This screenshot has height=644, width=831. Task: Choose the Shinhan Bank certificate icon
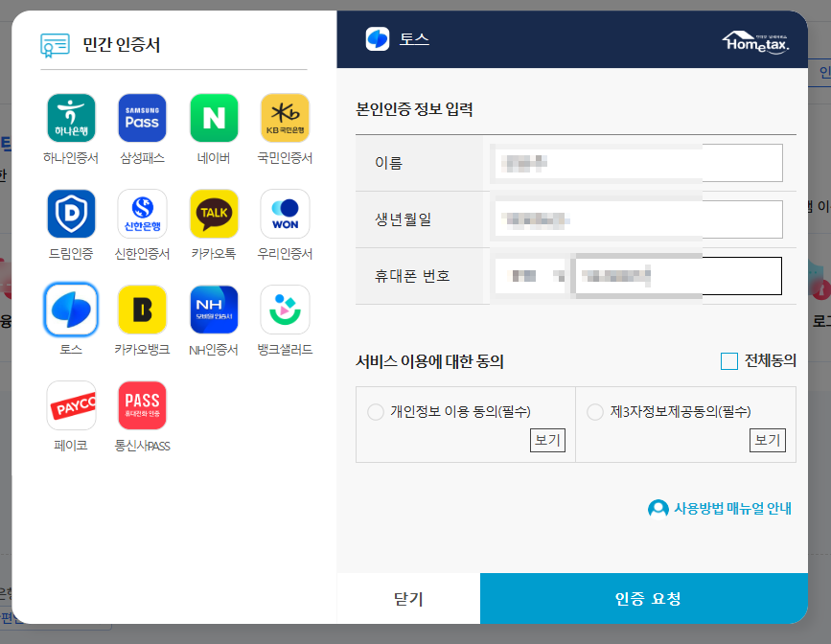point(142,214)
